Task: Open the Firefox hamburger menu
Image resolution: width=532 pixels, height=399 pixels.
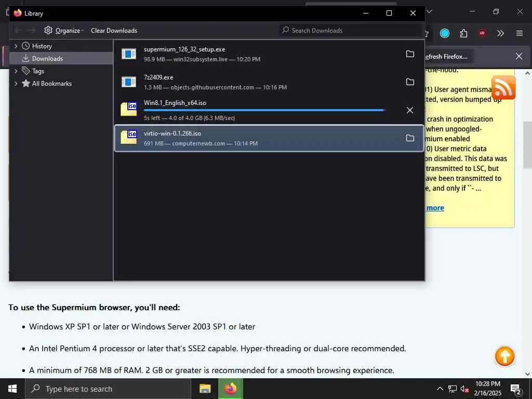Action: [x=519, y=33]
